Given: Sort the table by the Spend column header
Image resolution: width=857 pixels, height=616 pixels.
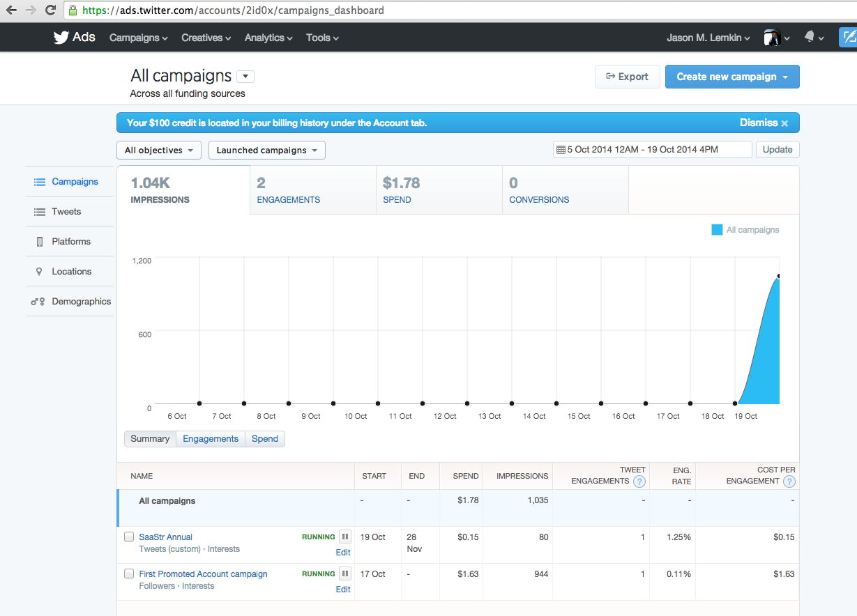Looking at the screenshot, I should coord(465,476).
